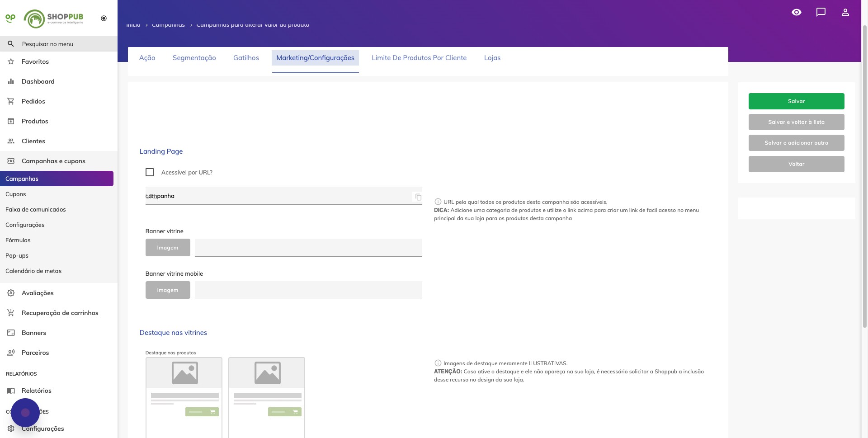Open Pop-ups in the sidebar submenu

point(17,255)
